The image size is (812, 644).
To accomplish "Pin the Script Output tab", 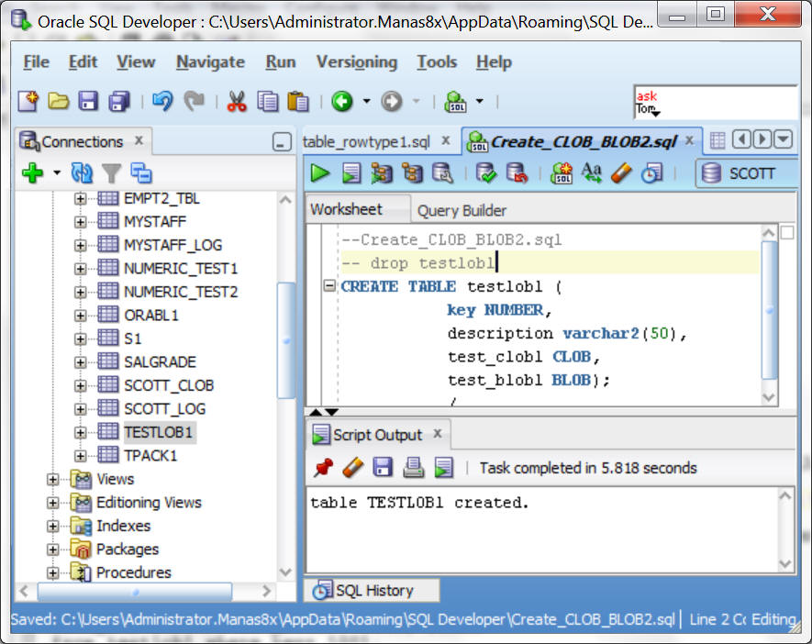I will pos(324,468).
